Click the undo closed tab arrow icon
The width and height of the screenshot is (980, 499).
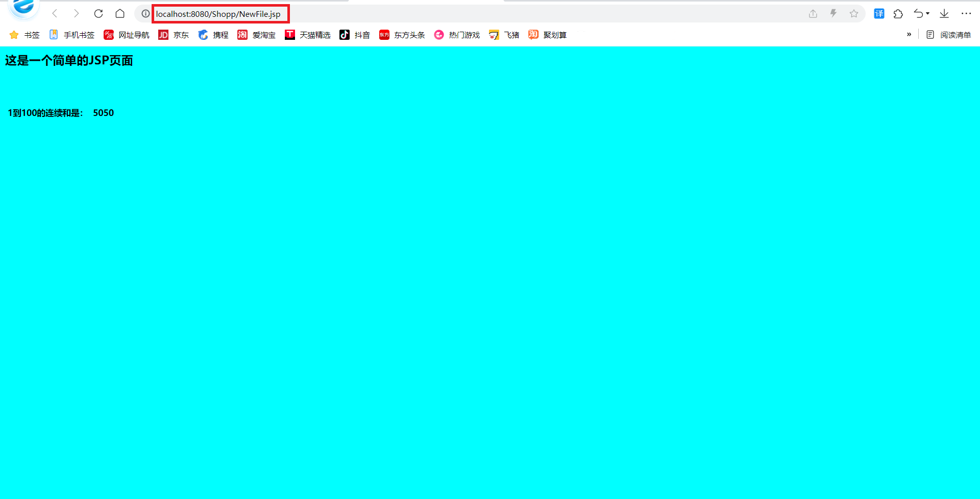tap(918, 14)
